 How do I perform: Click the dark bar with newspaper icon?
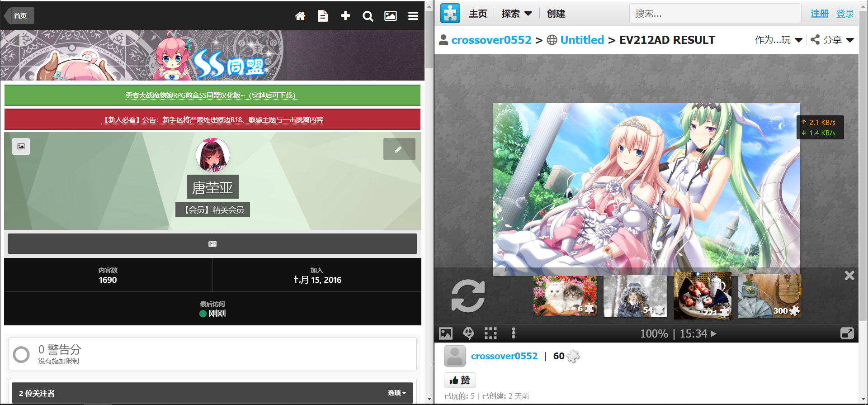pyautogui.click(x=212, y=244)
